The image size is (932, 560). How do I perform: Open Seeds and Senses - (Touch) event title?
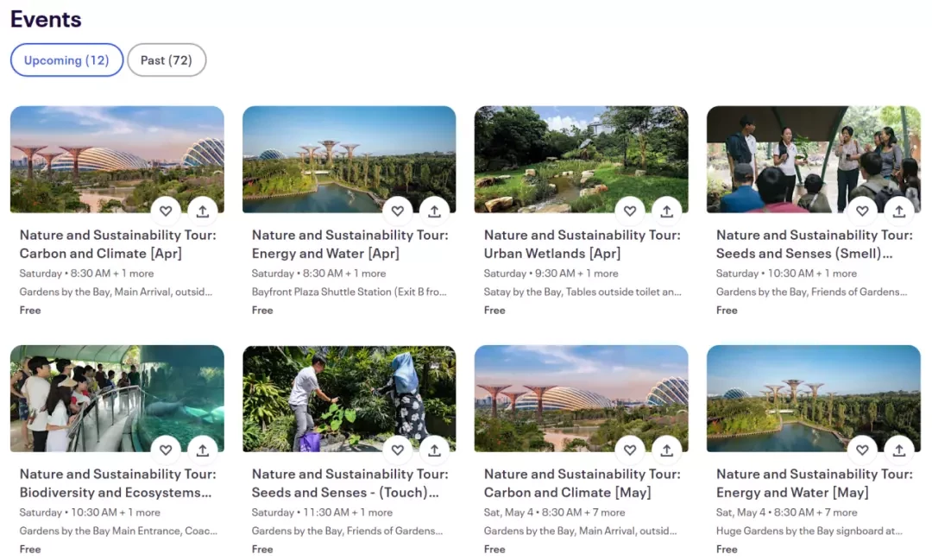pyautogui.click(x=350, y=482)
